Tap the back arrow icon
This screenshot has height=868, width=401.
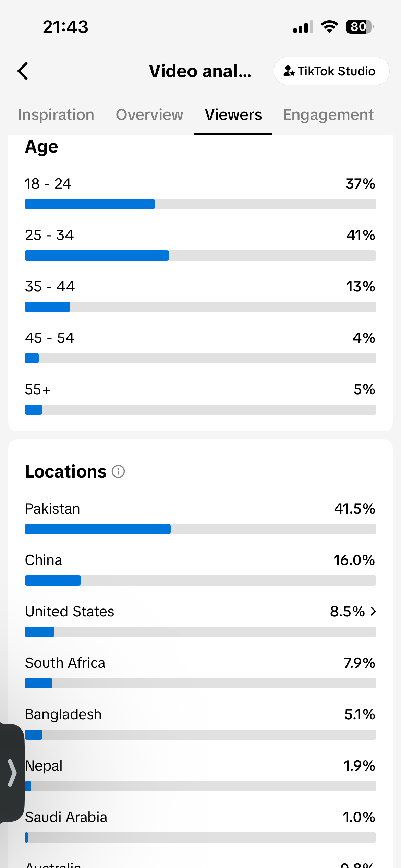(x=23, y=71)
